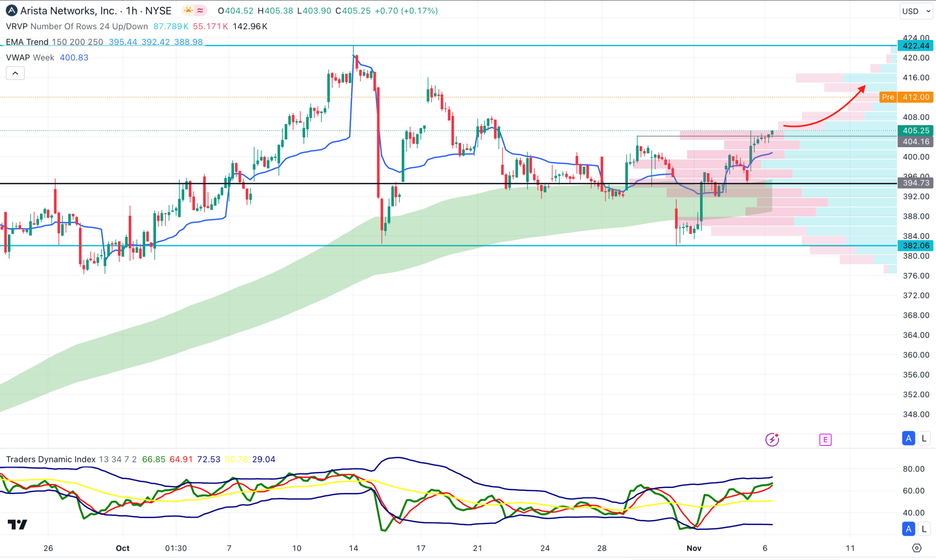Click the pre-market session sun icon

(x=189, y=10)
